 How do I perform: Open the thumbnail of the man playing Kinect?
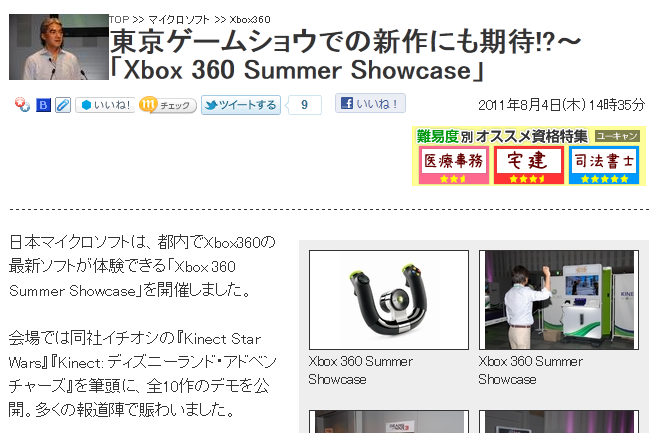pyautogui.click(x=559, y=300)
